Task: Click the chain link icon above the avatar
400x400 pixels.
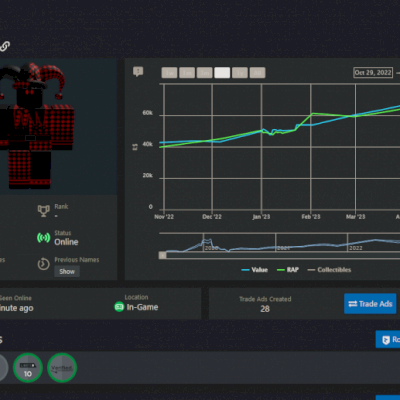Action: [x=4, y=46]
